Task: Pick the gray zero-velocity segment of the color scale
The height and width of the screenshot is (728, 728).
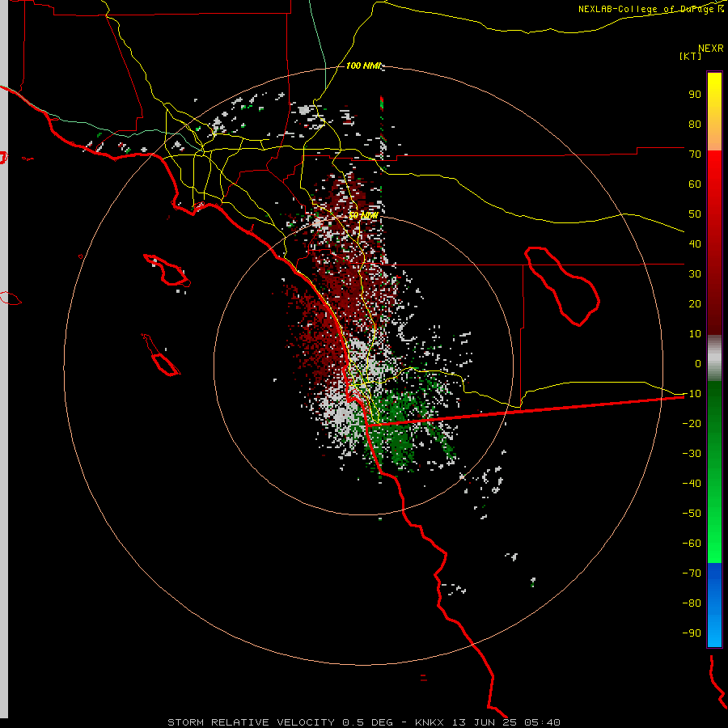Action: point(714,358)
